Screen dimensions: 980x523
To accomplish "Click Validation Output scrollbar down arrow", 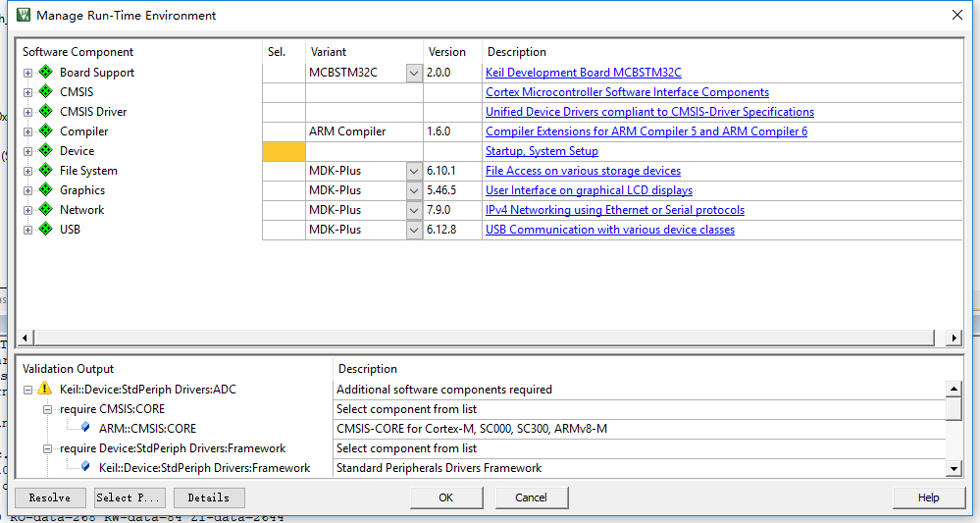I will [954, 468].
